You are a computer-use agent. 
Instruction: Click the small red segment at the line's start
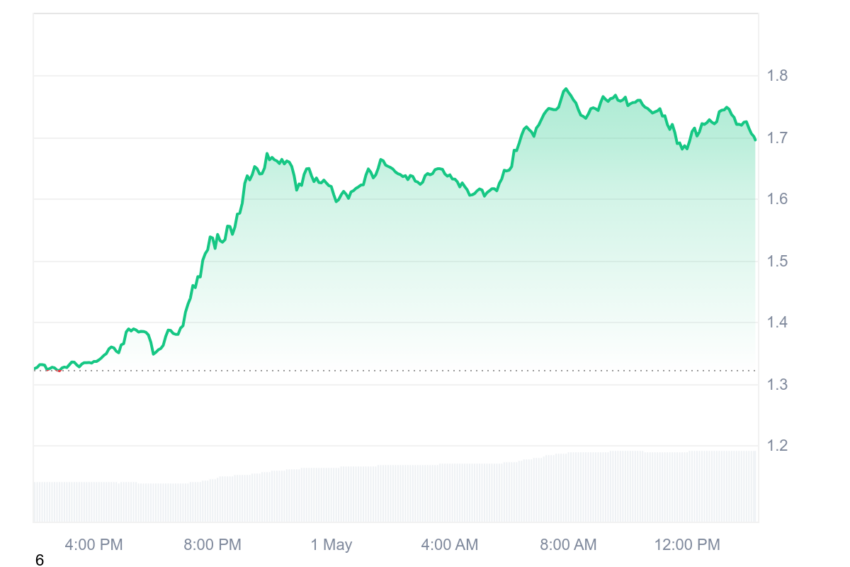[x=59, y=371]
